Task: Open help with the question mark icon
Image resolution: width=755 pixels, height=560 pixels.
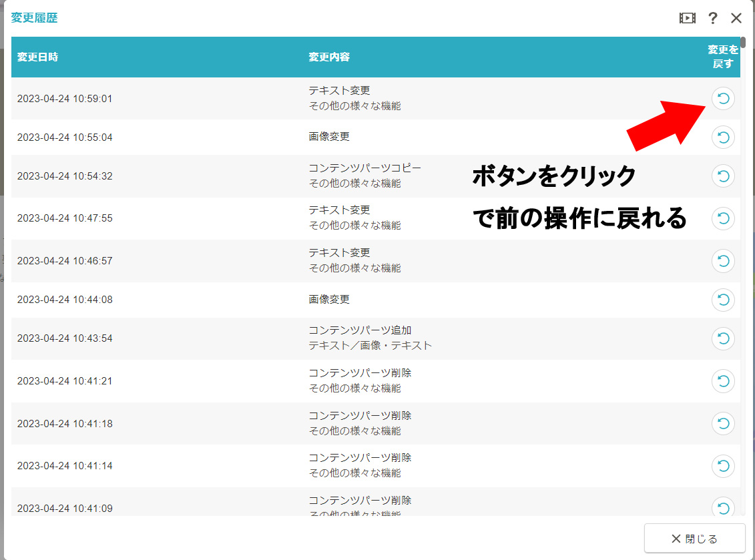Action: (713, 18)
